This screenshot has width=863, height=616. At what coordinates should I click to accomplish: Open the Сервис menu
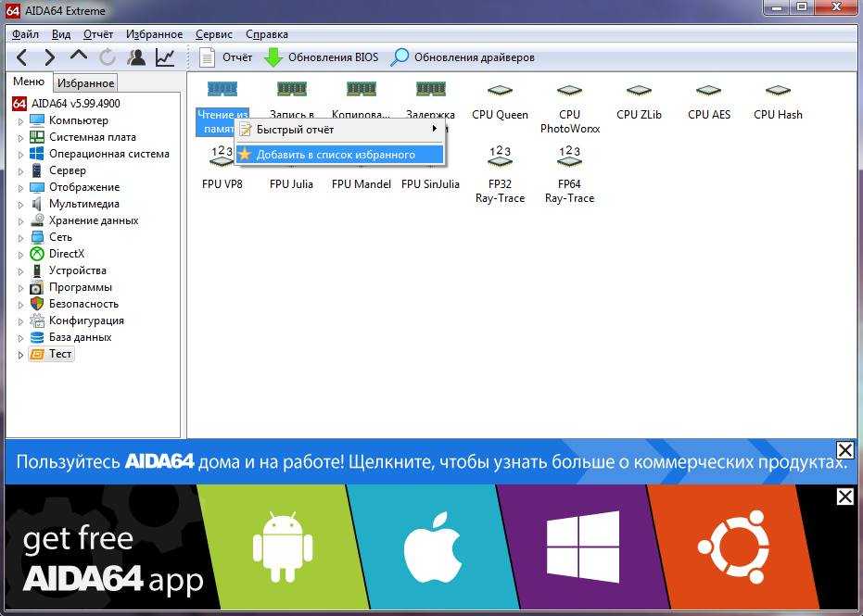(x=213, y=34)
